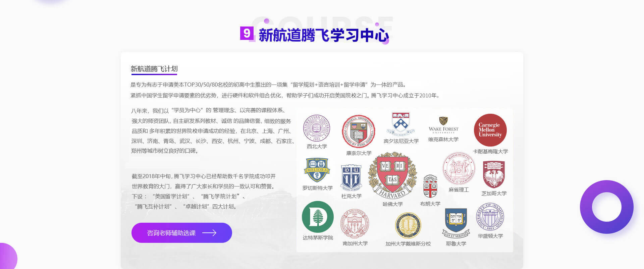Screen dimensions: 644x269
Task: Click the 咨询老师辅助选课 purple button
Action: 181,233
